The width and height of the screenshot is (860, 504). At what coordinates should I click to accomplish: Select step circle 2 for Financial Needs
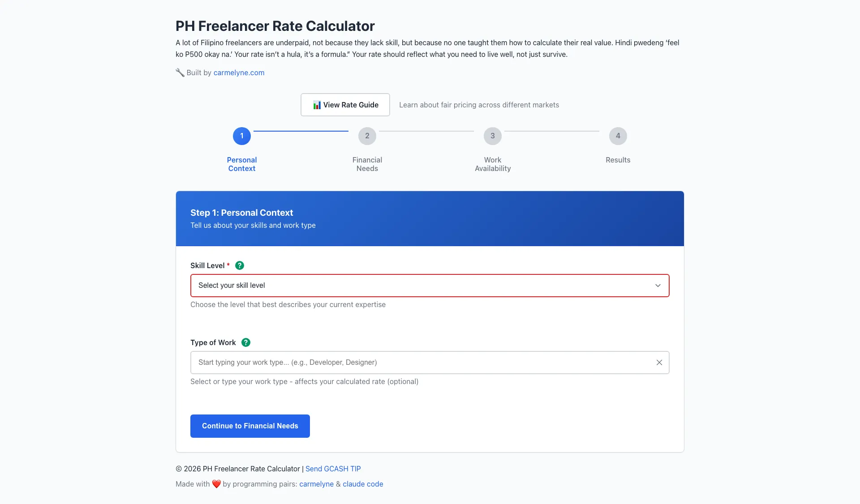click(367, 136)
